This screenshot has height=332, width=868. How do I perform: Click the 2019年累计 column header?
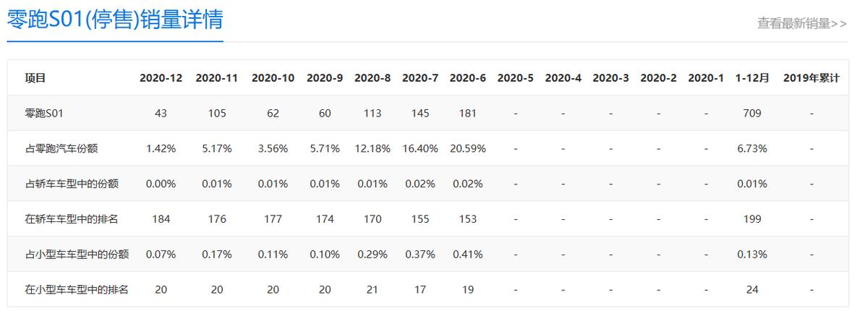(811, 78)
